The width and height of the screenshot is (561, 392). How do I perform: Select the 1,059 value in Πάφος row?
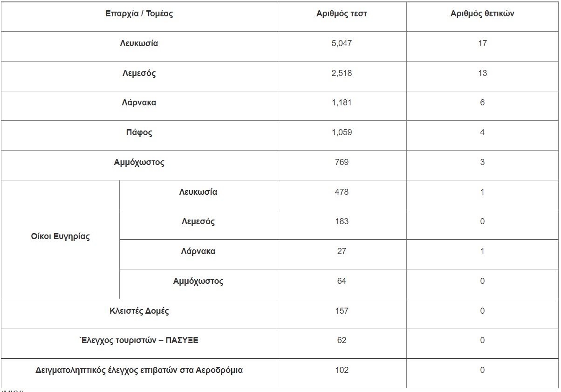coord(342,132)
